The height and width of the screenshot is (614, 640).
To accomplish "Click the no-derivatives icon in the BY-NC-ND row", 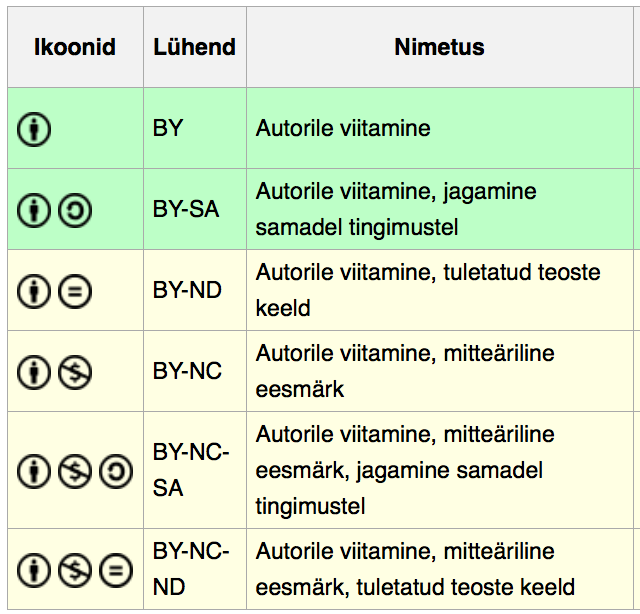I will pos(116,570).
